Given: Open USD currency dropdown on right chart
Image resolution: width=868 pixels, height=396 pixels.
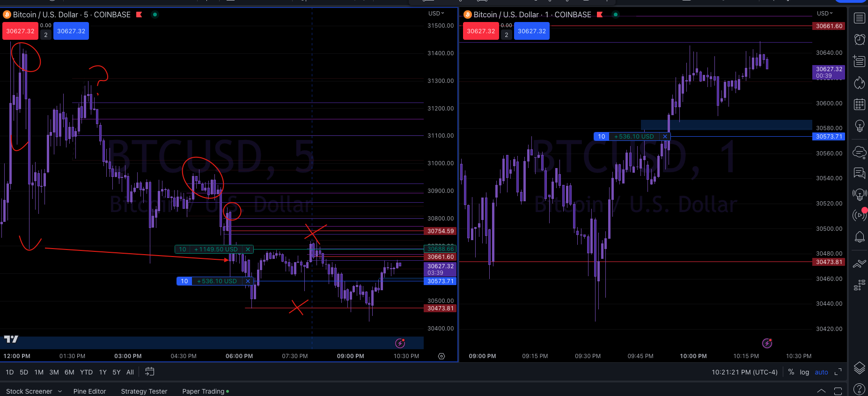Looking at the screenshot, I should click(x=824, y=13).
